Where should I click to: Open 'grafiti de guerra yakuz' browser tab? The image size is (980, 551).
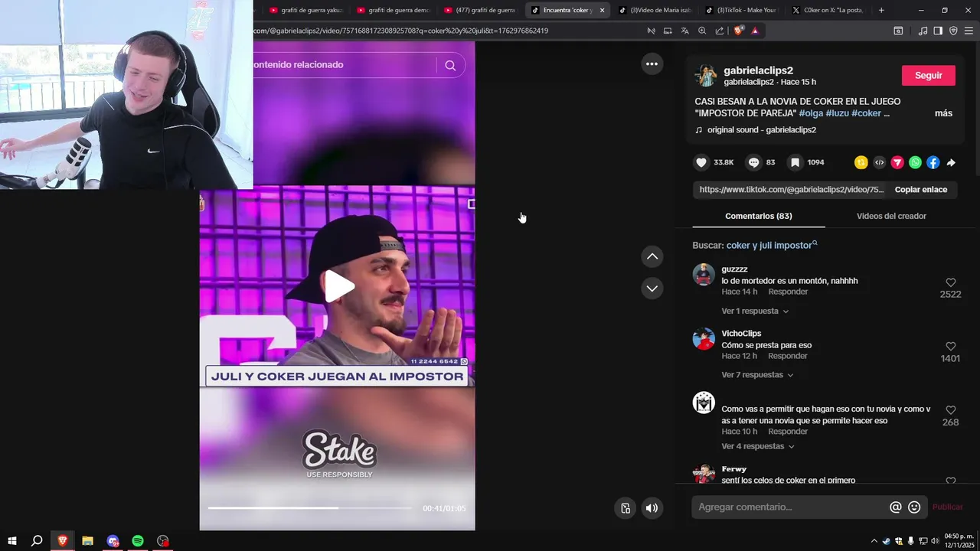tap(306, 10)
